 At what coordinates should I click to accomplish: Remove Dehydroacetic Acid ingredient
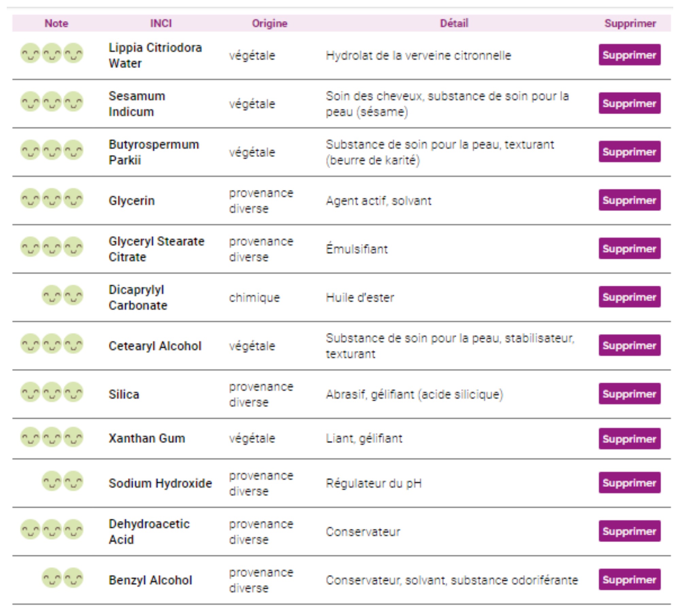click(629, 531)
